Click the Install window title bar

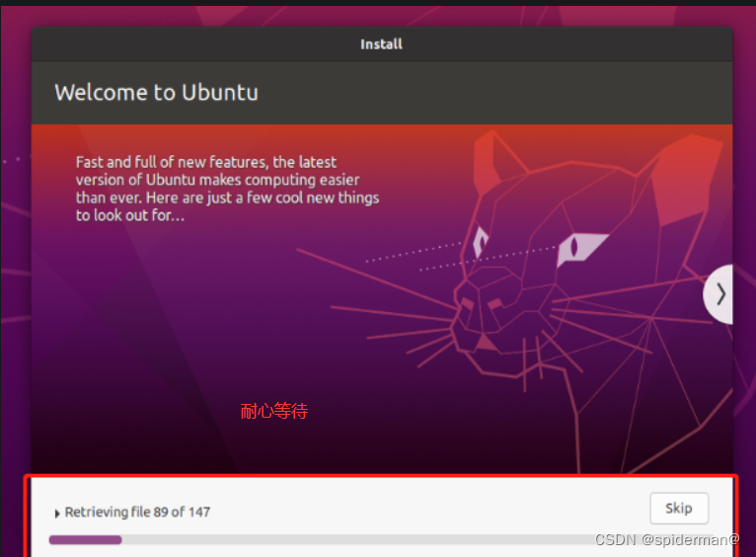coord(381,43)
